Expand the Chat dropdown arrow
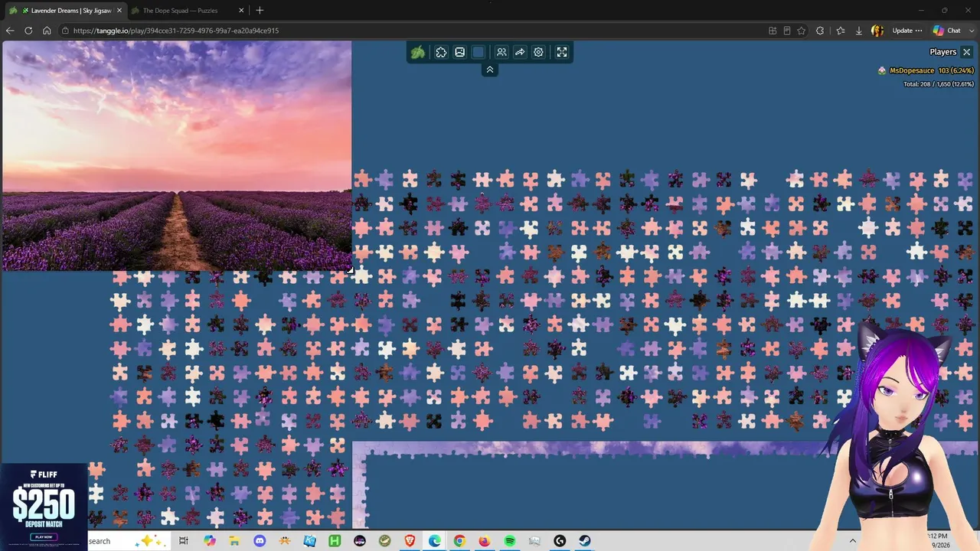The width and height of the screenshot is (980, 551). [972, 31]
